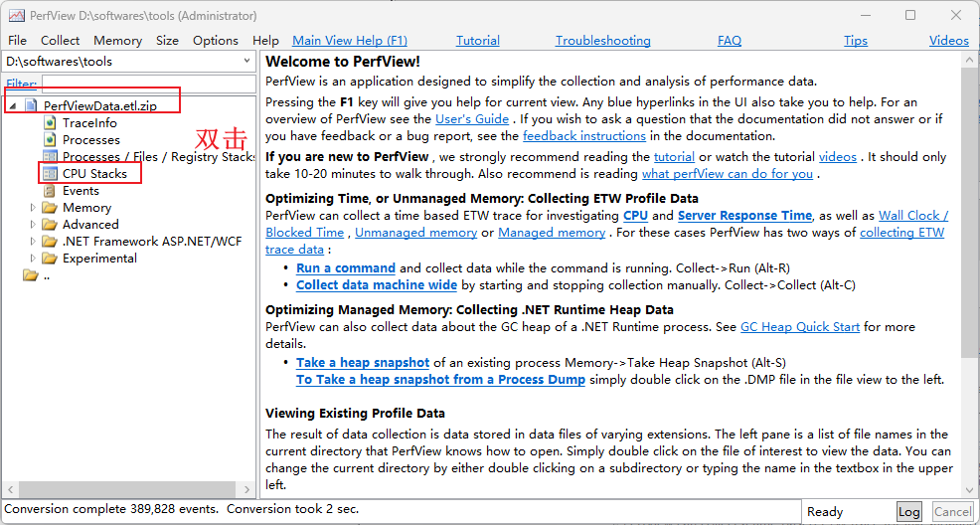Expand the .NET Framework ASP.NET/WCF node

pyautogui.click(x=33, y=242)
